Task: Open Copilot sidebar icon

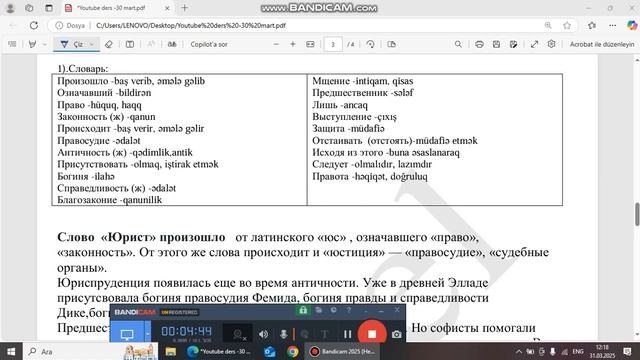Action: coord(632,25)
